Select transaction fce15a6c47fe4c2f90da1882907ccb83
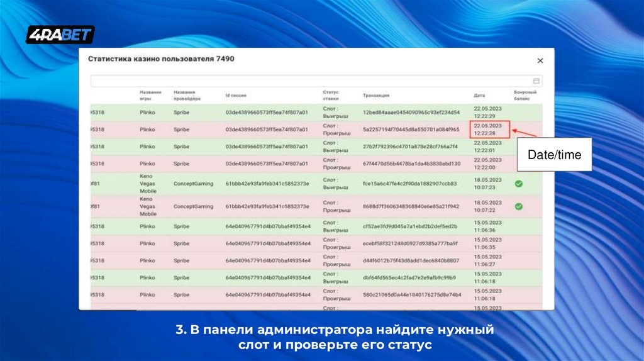Viewport: 644px width, 361px height. [x=409, y=184]
